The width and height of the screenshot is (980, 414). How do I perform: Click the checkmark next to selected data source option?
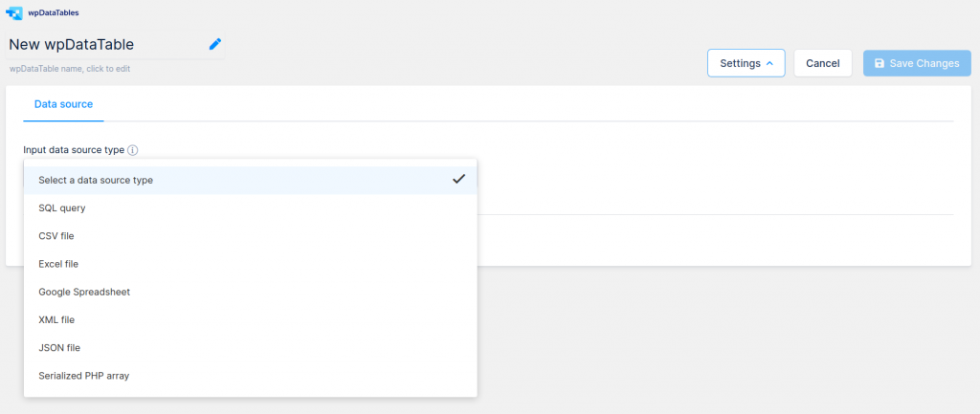tap(459, 179)
